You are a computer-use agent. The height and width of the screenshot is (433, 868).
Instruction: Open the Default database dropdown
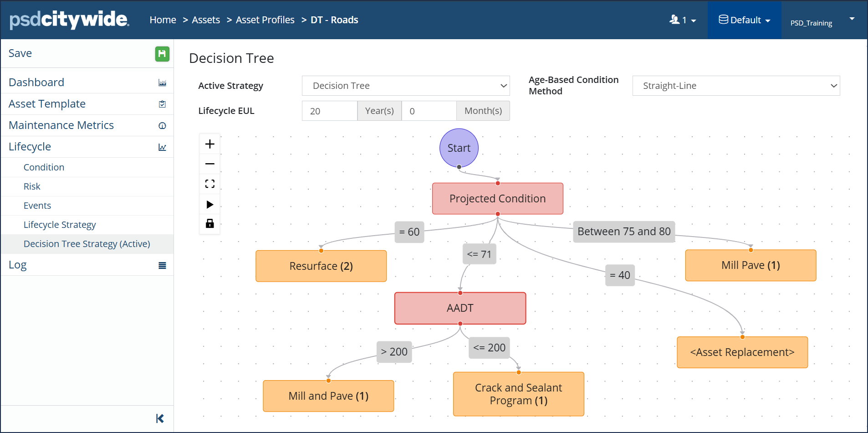point(745,20)
